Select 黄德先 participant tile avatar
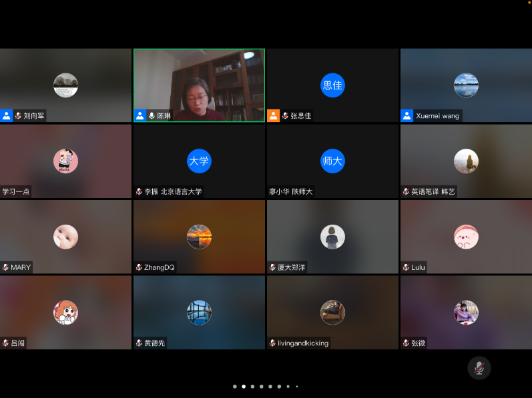This screenshot has width=532, height=398. pyautogui.click(x=199, y=312)
